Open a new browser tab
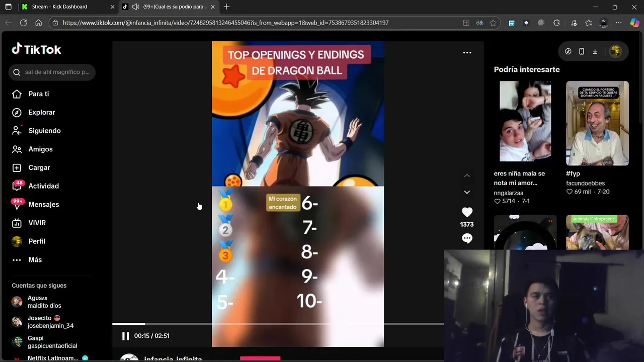The width and height of the screenshot is (644, 362). tap(226, 7)
